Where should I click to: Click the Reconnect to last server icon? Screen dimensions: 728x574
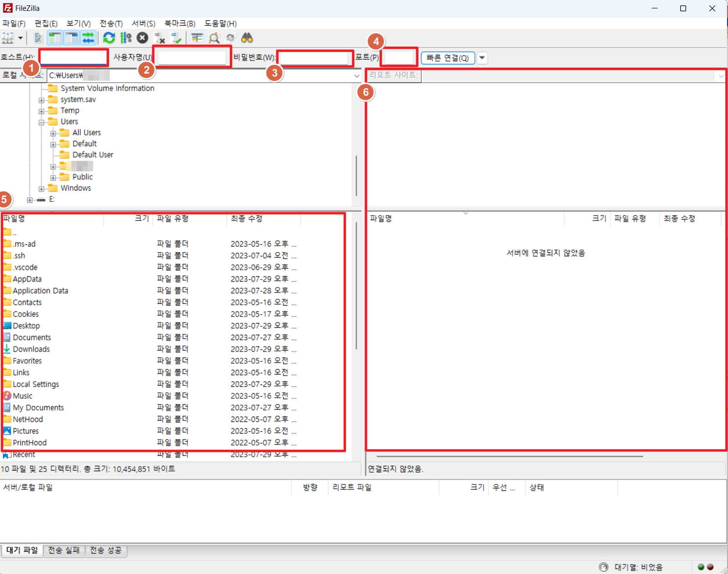pyautogui.click(x=176, y=38)
